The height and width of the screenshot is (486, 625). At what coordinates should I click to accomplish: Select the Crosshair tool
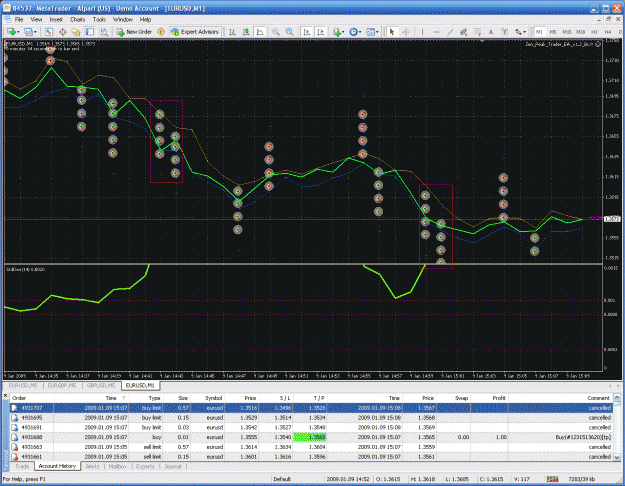coord(406,32)
